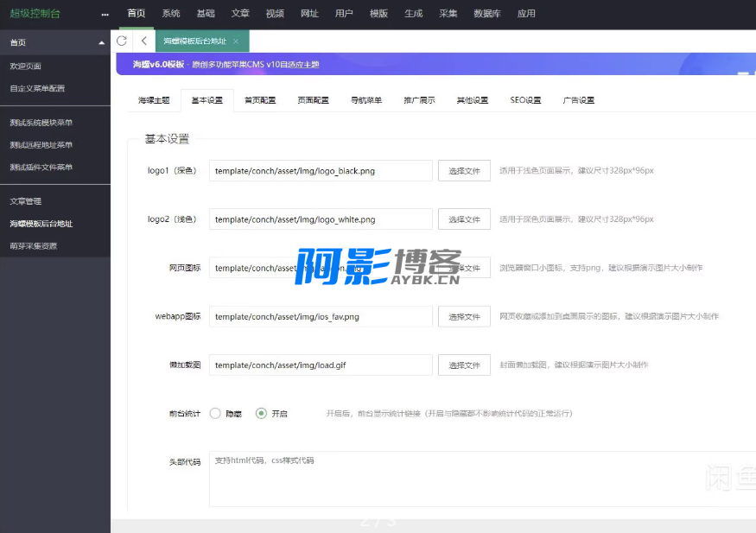Click 选择文件 for logo1 (深色)
The width and height of the screenshot is (756, 533).
tap(464, 171)
